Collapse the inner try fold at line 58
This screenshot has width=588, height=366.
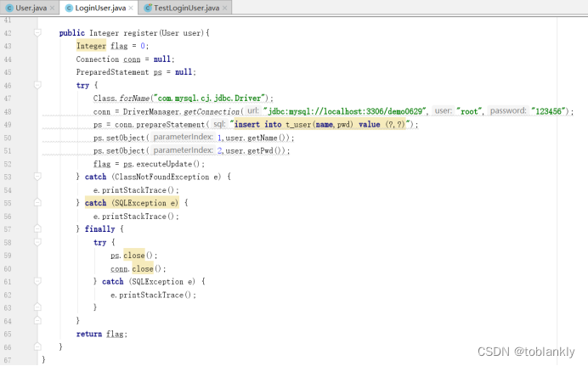37,242
